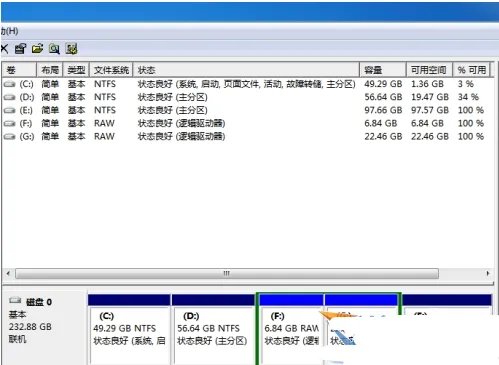Viewport: 499px width, 365px height.
Task: Click the horizontal scrollbar left arrow
Action: (8, 274)
